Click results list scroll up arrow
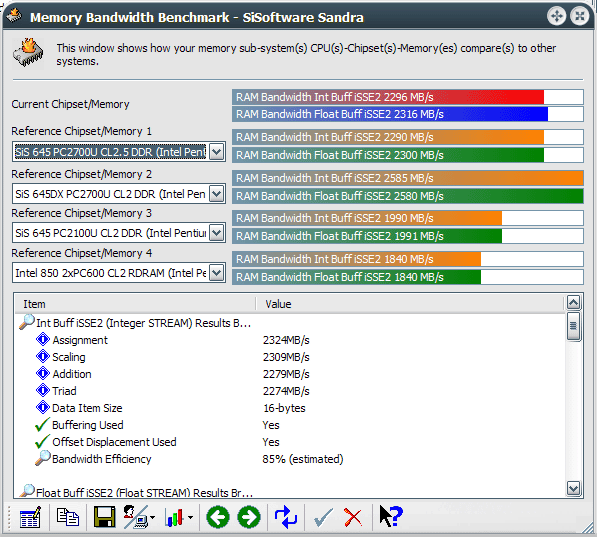597x537 pixels. pyautogui.click(x=573, y=302)
